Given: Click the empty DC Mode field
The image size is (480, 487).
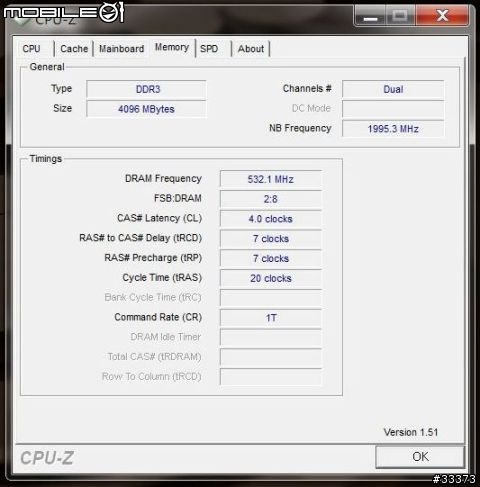Looking at the screenshot, I should 393,109.
